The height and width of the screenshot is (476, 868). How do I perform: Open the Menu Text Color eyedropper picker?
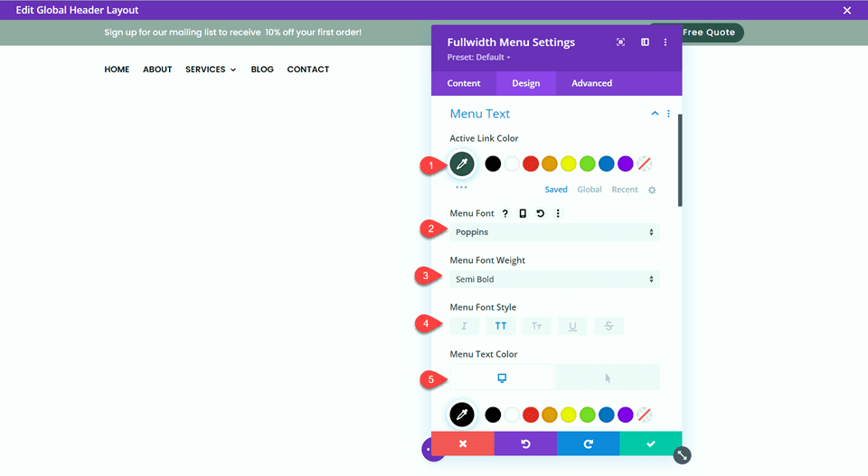click(462, 415)
